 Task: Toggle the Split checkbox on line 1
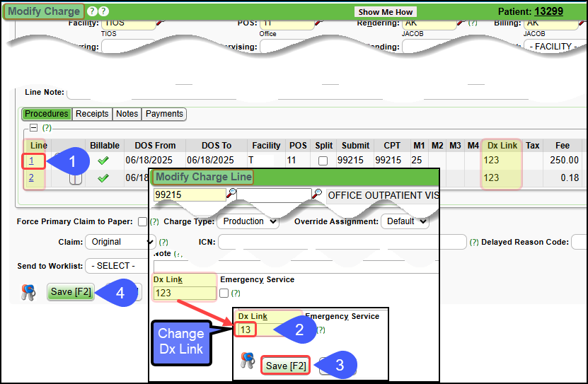click(x=323, y=161)
